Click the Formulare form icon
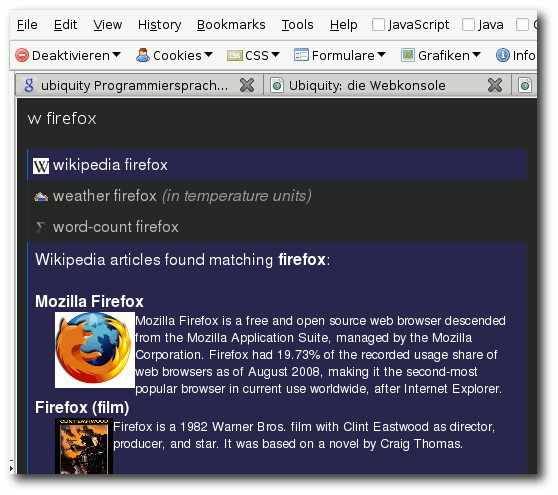The width and height of the screenshot is (558, 495). (x=301, y=55)
